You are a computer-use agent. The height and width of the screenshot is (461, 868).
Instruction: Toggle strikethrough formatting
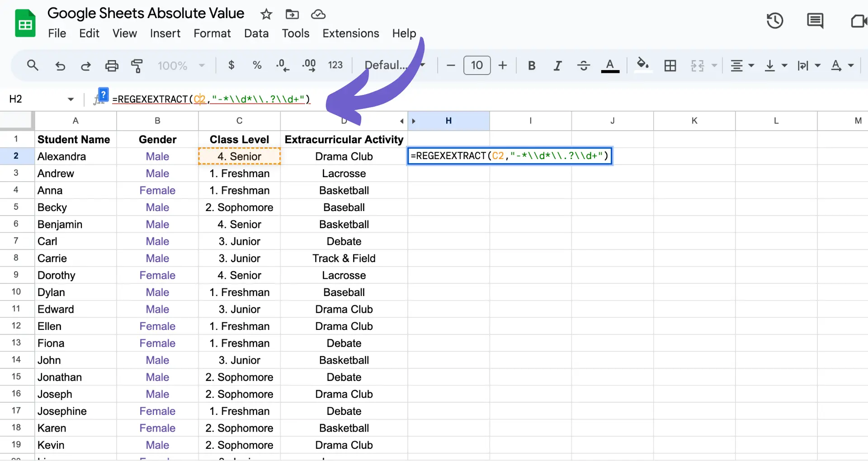(584, 66)
